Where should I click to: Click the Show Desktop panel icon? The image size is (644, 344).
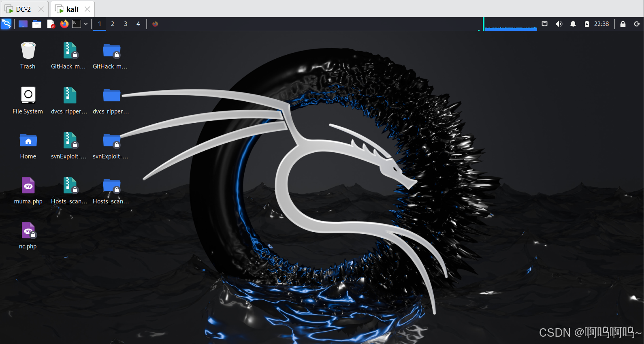[x=23, y=24]
